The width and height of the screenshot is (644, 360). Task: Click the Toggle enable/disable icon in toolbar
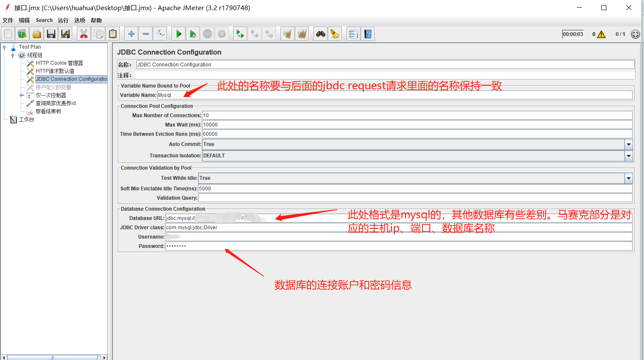tap(160, 34)
